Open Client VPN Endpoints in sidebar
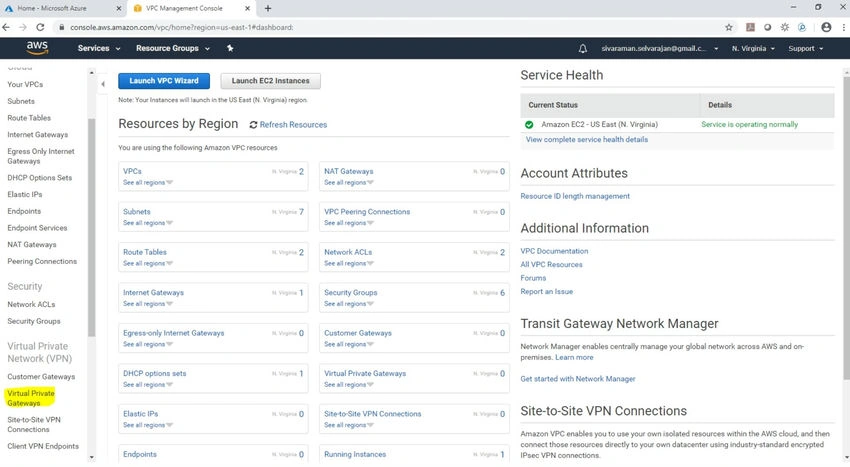This screenshot has width=850, height=467. [43, 446]
